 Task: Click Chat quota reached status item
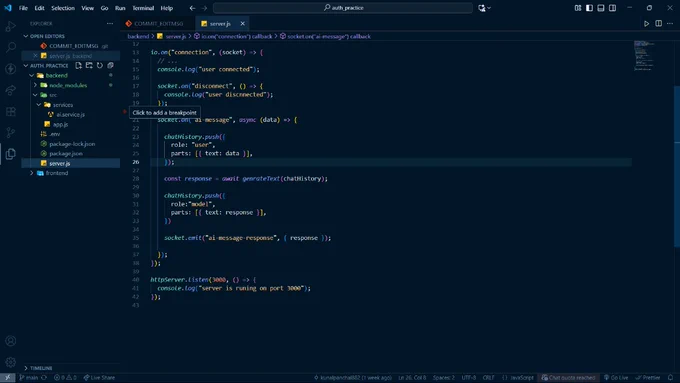(568, 378)
